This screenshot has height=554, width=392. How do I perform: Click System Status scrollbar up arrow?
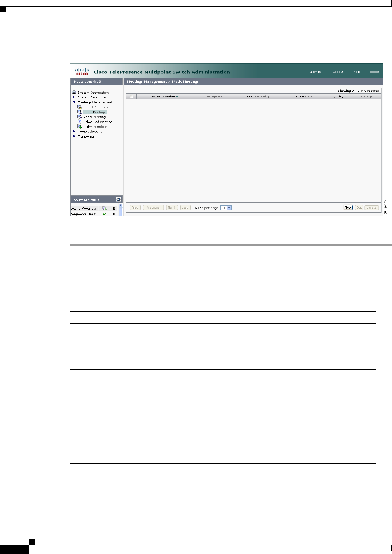click(x=120, y=206)
